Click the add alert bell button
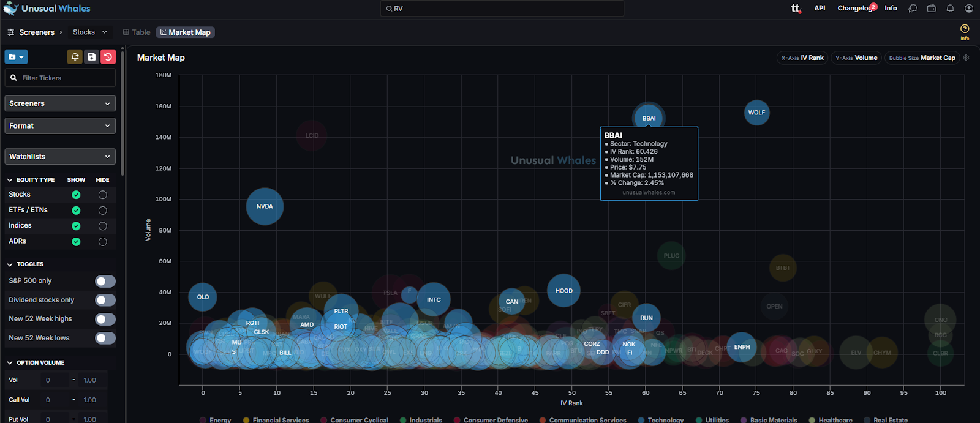The height and width of the screenshot is (423, 980). (x=75, y=57)
